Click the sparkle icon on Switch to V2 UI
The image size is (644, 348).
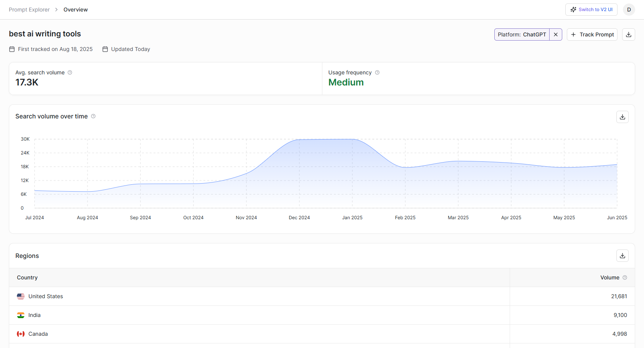click(573, 10)
